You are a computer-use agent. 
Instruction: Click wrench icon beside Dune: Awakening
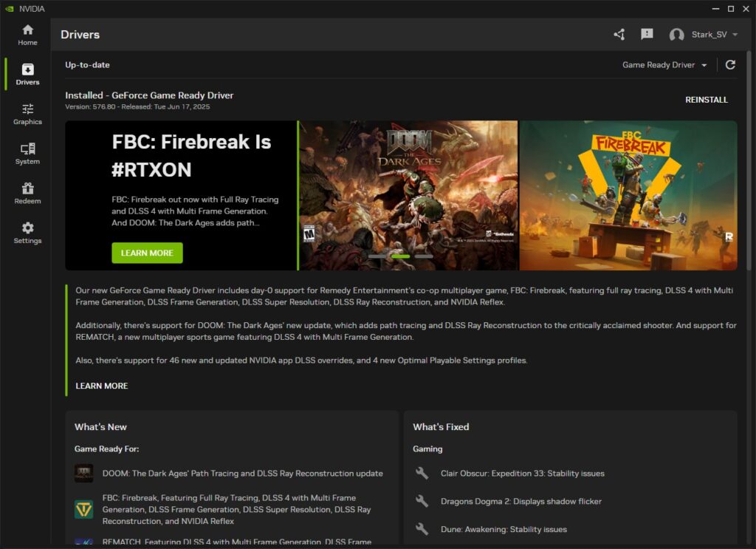tap(422, 529)
